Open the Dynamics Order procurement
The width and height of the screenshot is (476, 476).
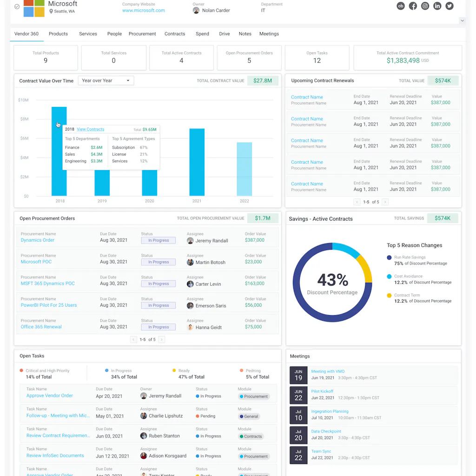[x=38, y=240]
